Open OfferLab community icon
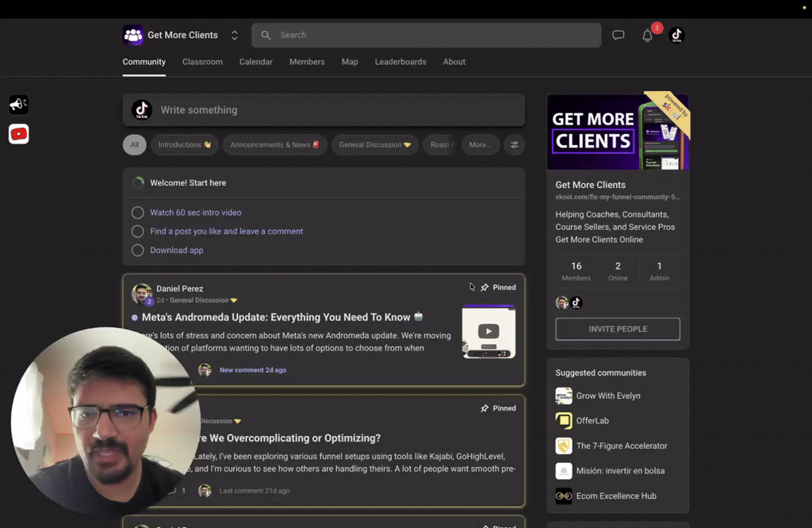Screen dimensions: 812x528 point(564,421)
